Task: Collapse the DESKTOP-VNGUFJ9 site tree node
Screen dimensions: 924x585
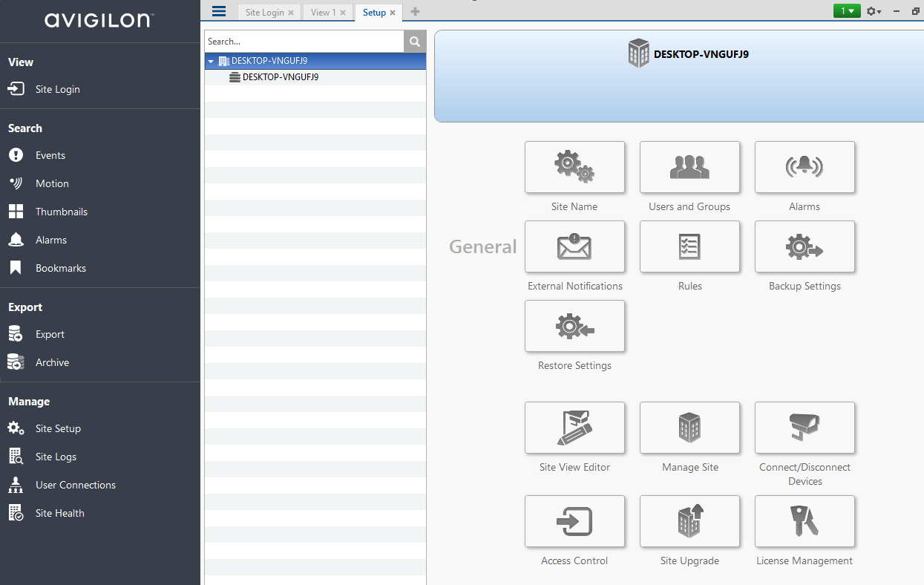Action: coord(211,62)
